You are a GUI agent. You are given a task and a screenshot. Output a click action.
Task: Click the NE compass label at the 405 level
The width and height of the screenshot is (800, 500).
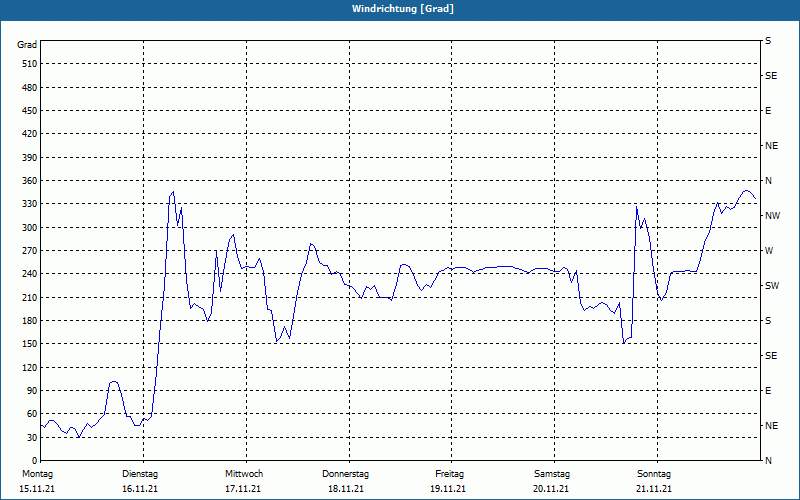(771, 146)
